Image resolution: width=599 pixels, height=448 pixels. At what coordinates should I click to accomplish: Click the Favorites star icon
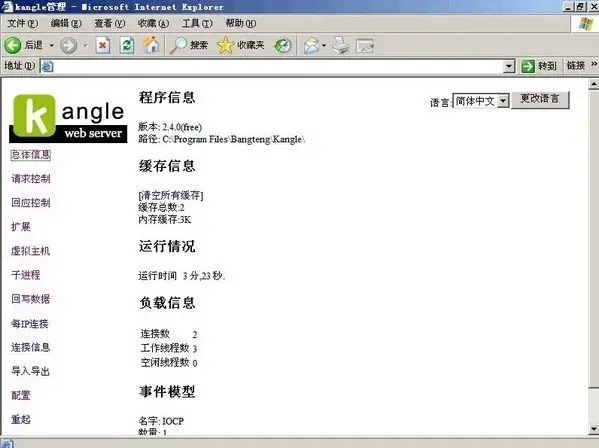pyautogui.click(x=225, y=45)
